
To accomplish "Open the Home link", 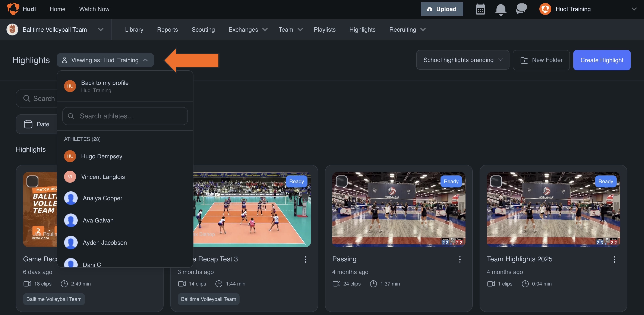I will tap(57, 9).
